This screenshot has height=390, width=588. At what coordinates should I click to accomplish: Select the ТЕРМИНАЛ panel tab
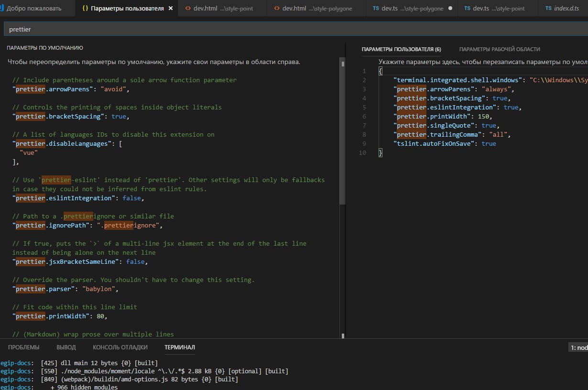tap(180, 347)
